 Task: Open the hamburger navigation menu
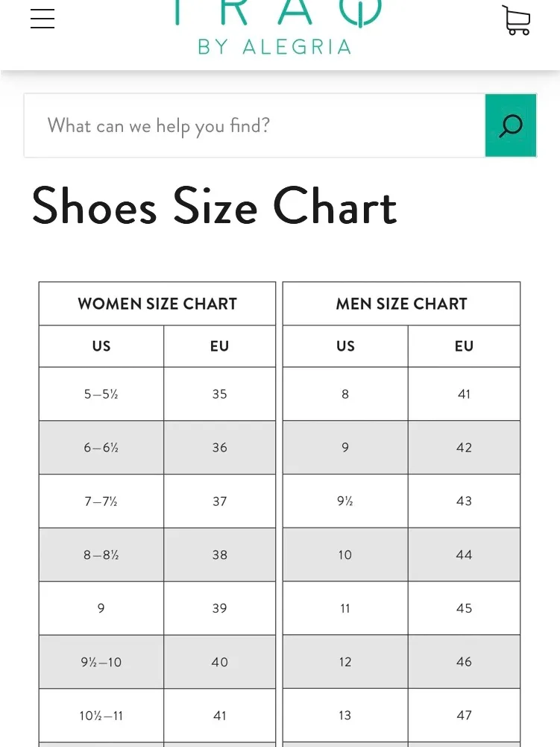point(43,19)
